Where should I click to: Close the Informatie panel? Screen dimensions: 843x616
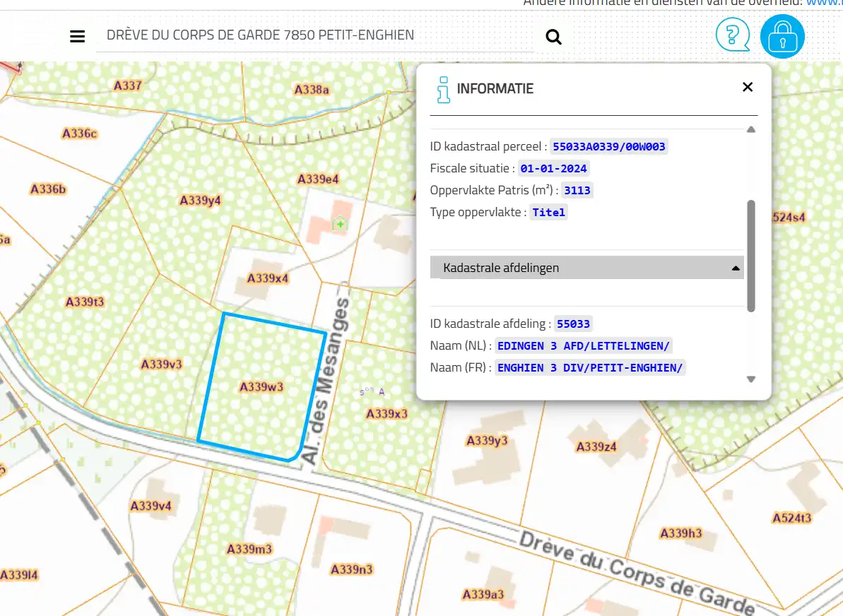(x=748, y=87)
